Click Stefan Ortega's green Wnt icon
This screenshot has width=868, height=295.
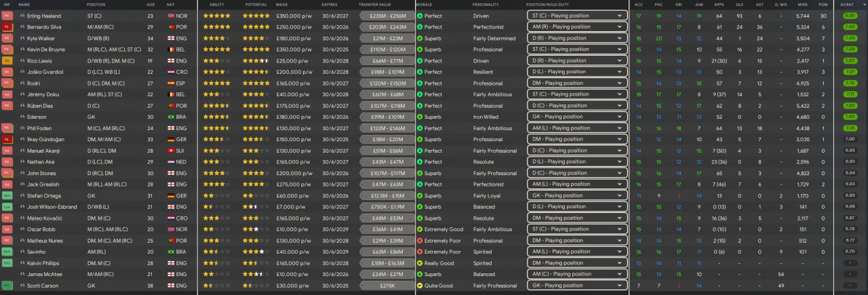(x=7, y=195)
